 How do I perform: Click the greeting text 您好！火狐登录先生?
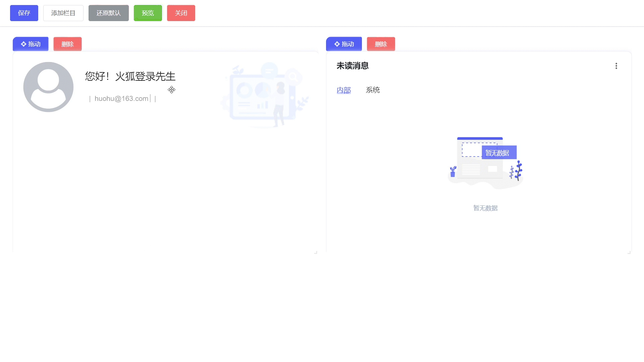(130, 76)
